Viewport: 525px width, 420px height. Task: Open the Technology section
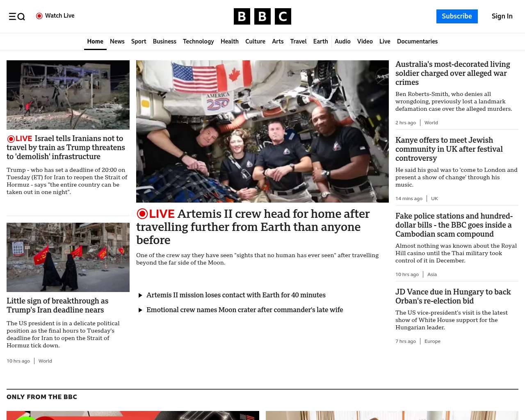pos(198,41)
